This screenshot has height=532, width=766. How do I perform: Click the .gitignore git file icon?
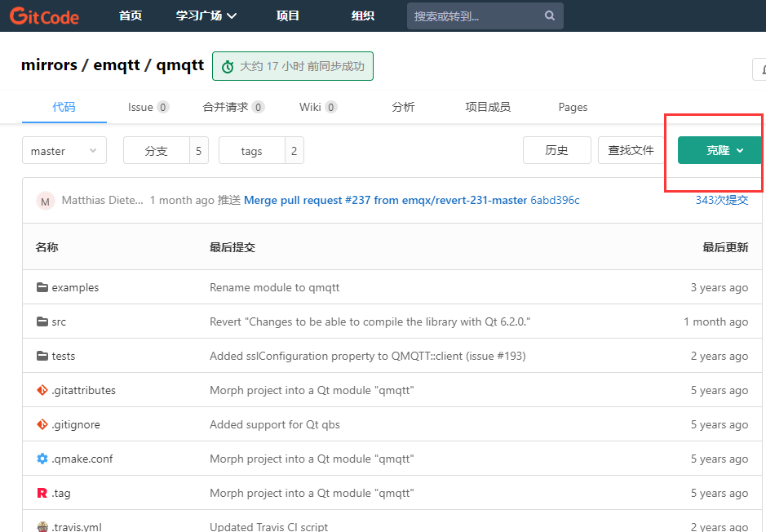pos(42,424)
